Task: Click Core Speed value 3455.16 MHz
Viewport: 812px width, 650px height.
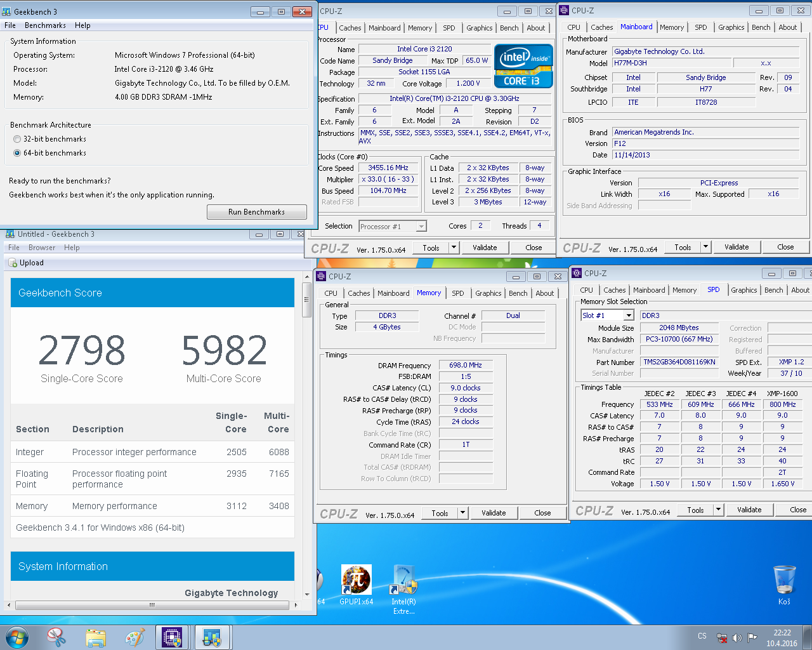Action: (x=388, y=168)
